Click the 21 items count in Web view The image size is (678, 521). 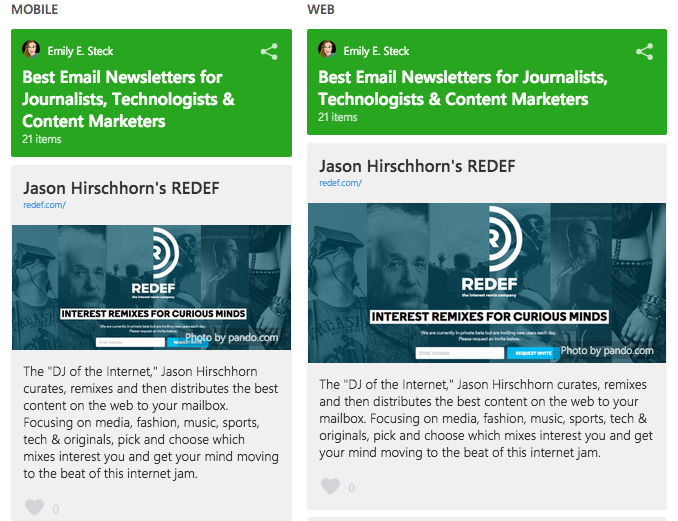pyautogui.click(x=338, y=117)
